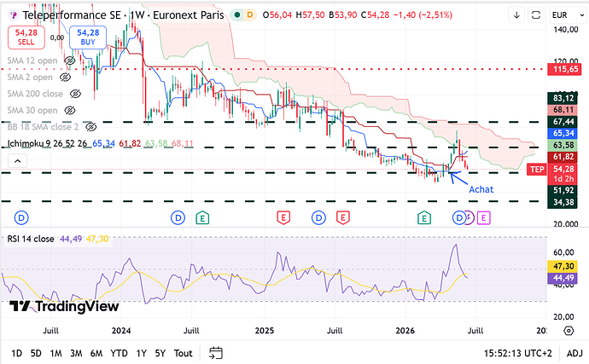Select the 5D time range

pos(36,353)
